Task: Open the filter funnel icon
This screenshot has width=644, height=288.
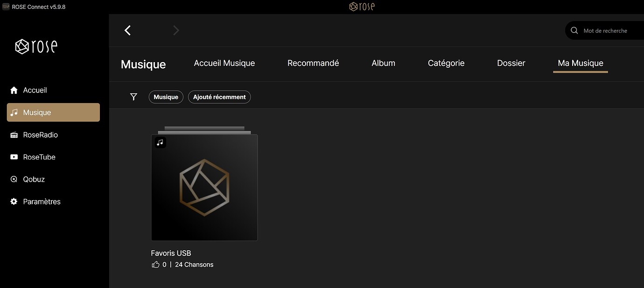Action: tap(133, 97)
